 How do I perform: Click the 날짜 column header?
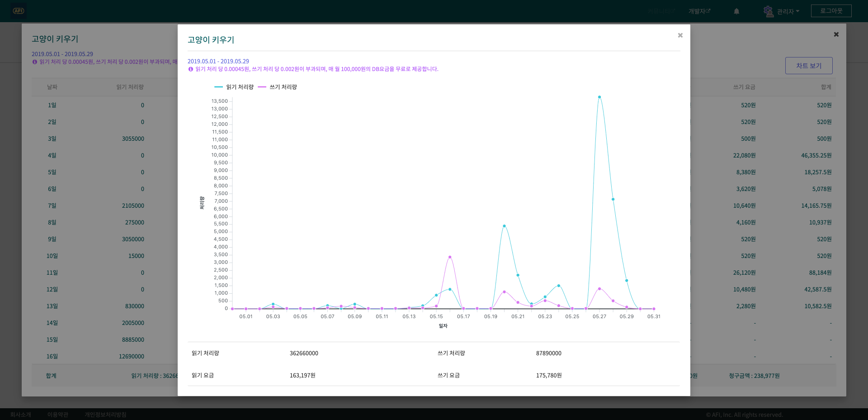point(52,87)
